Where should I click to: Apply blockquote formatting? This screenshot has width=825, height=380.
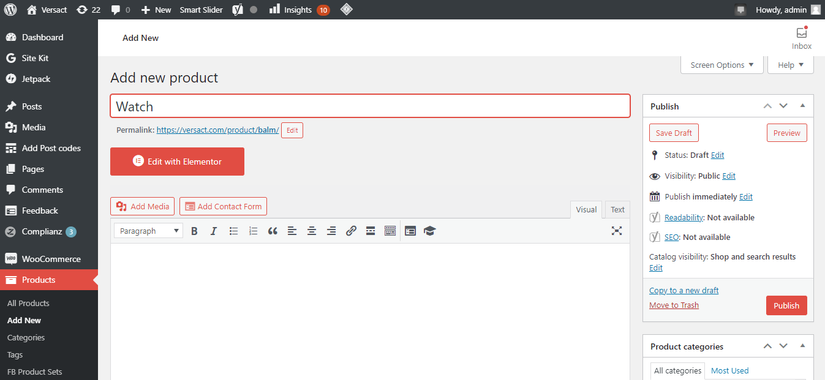(273, 231)
